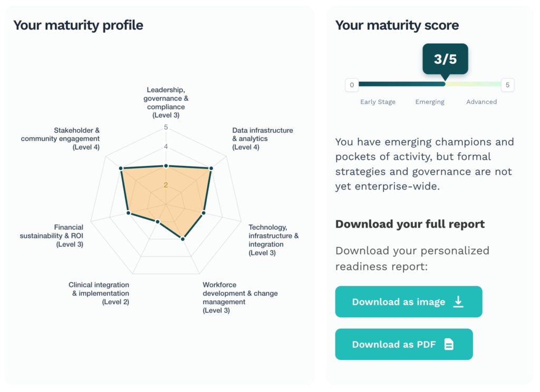Click the Early Stage slider label

(378, 102)
